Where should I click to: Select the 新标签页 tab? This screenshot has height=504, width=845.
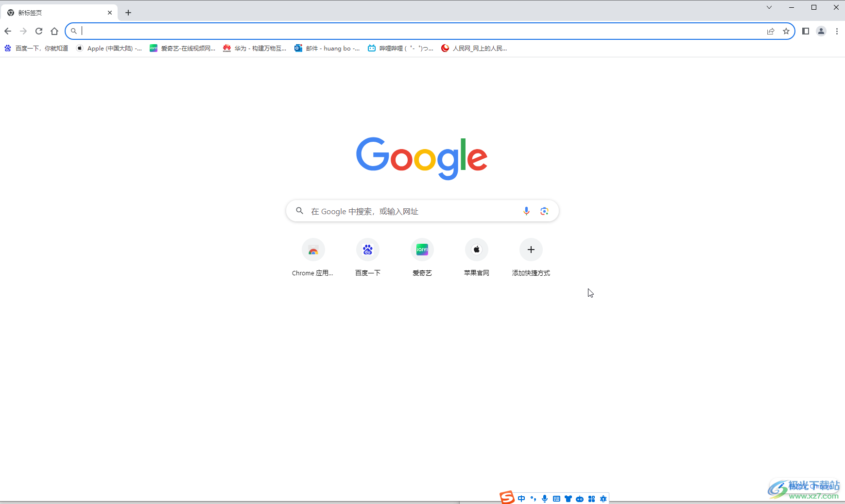click(x=59, y=13)
